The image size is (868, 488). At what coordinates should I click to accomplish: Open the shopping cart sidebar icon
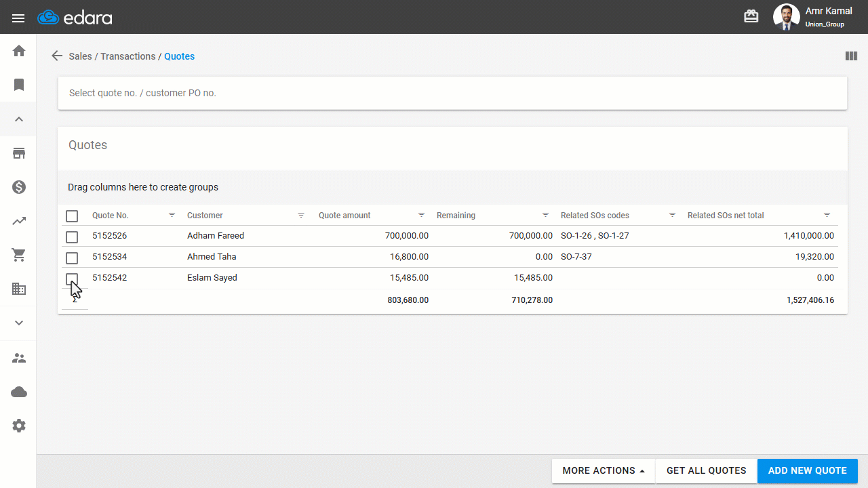point(19,256)
